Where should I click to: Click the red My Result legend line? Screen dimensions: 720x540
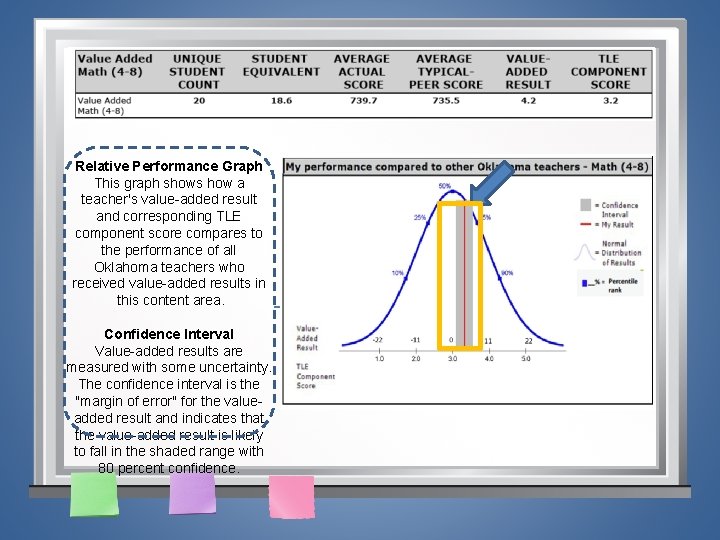585,225
